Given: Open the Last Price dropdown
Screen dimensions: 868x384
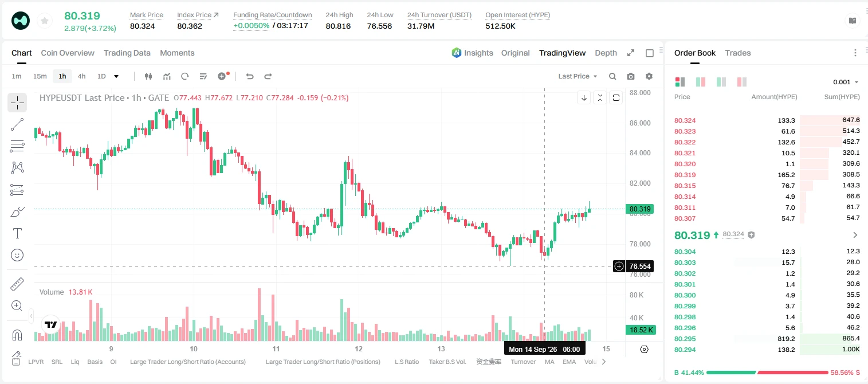Looking at the screenshot, I should [x=578, y=76].
